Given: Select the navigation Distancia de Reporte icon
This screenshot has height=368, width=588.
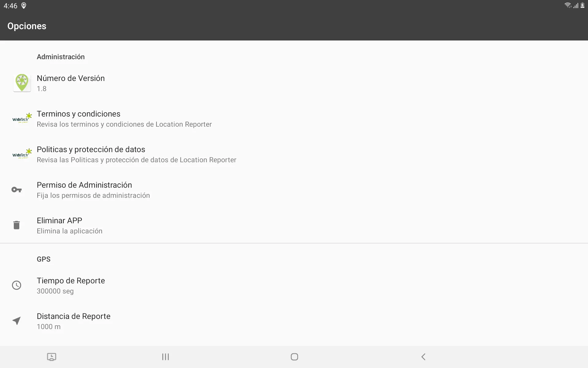Looking at the screenshot, I should pyautogui.click(x=17, y=320).
